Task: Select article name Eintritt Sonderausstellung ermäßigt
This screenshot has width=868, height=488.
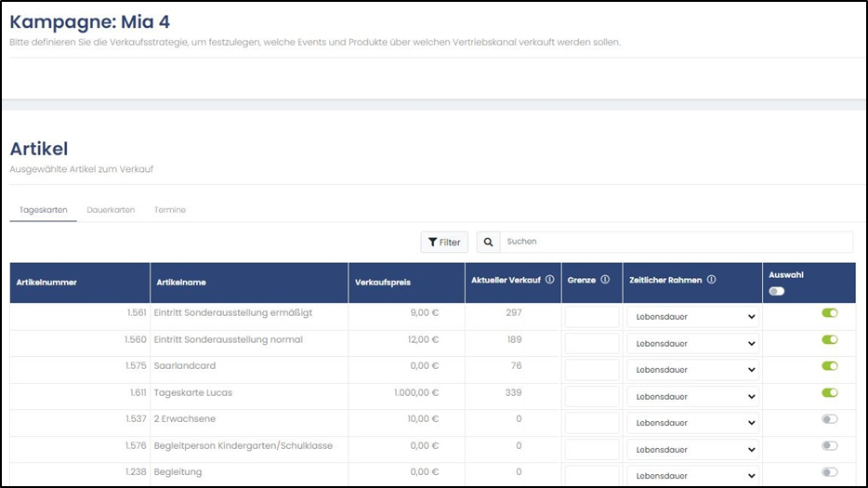Action: (233, 313)
